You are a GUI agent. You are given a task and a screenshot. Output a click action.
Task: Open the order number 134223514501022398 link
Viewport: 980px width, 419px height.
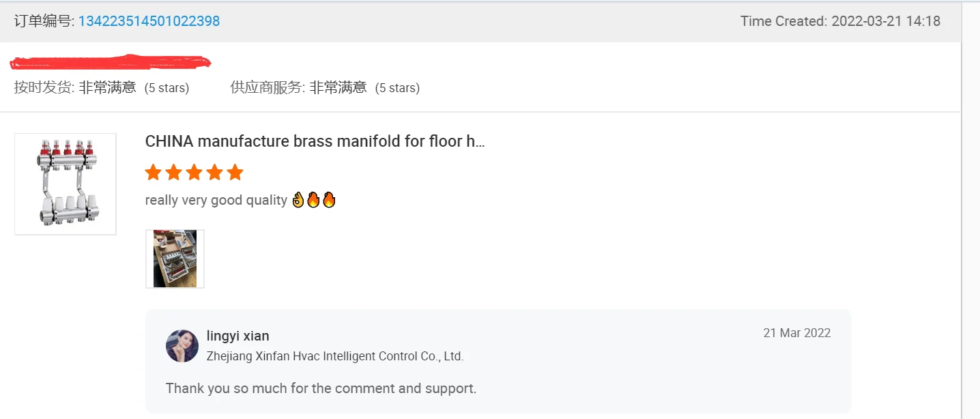pyautogui.click(x=150, y=20)
